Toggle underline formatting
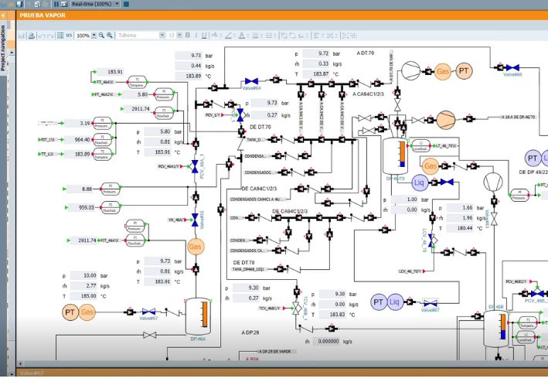The image size is (548, 392). tap(204, 36)
